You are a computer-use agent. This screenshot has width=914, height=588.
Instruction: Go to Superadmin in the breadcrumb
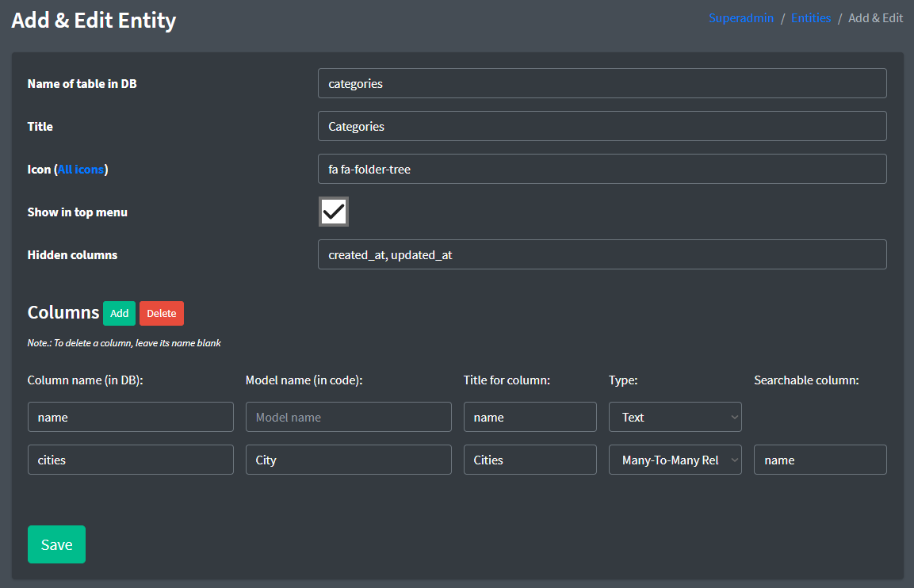point(740,18)
